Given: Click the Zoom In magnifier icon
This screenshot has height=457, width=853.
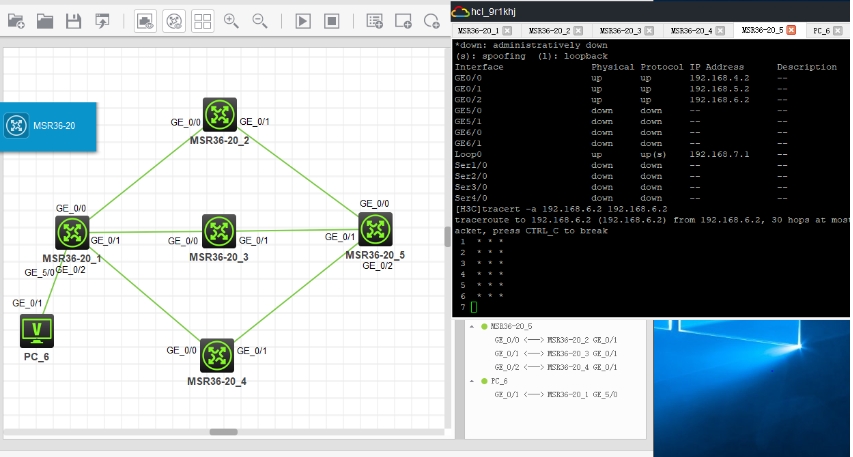Looking at the screenshot, I should point(231,20).
